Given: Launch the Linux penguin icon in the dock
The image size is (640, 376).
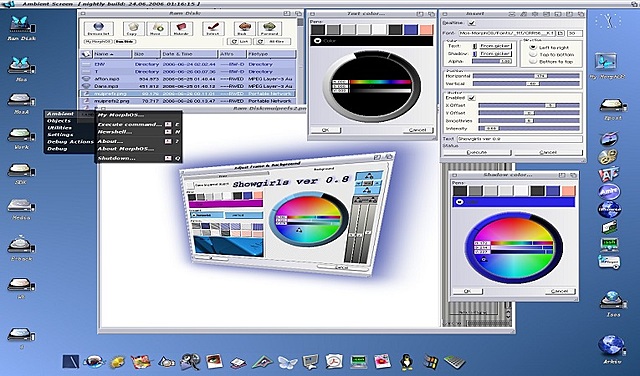Looking at the screenshot, I should click(406, 362).
